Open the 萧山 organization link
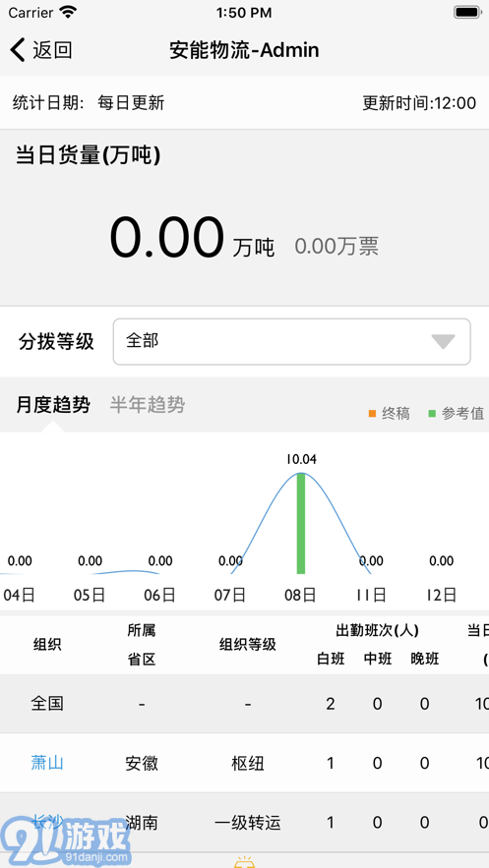Image resolution: width=489 pixels, height=868 pixels. pyautogui.click(x=47, y=763)
